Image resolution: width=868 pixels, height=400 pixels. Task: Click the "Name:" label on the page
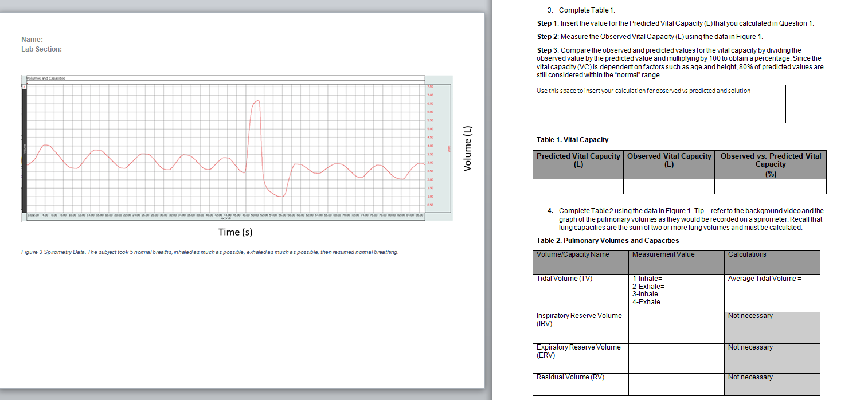tap(32, 40)
